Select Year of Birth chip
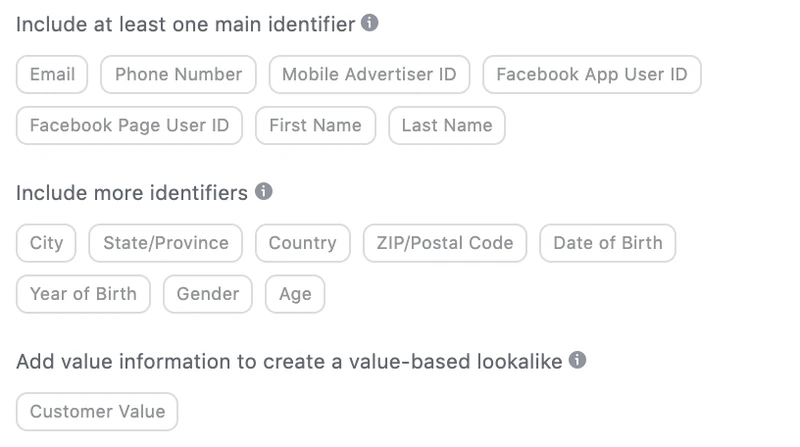This screenshot has height=447, width=800. (x=83, y=294)
